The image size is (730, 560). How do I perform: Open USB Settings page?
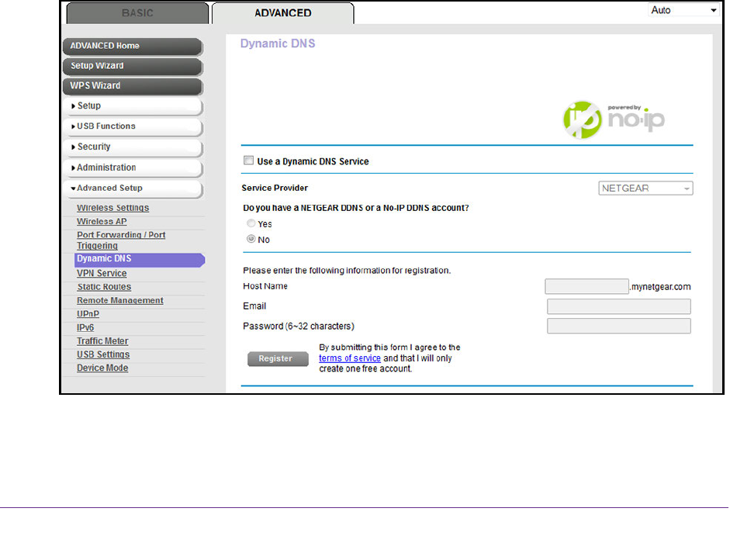tap(103, 354)
